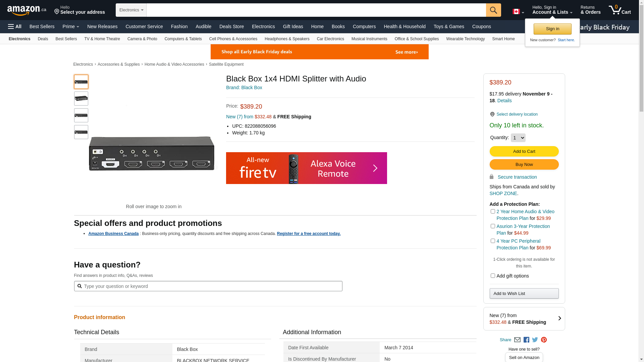Viewport: 644px width, 362px height.
Task: Check the 2 Year Protection Plan box
Action: [493, 212]
